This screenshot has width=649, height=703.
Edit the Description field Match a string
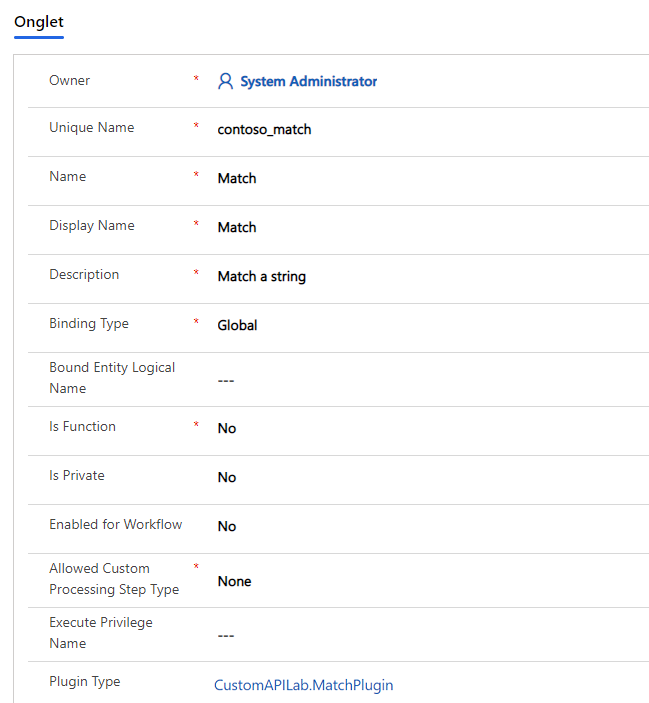262,276
